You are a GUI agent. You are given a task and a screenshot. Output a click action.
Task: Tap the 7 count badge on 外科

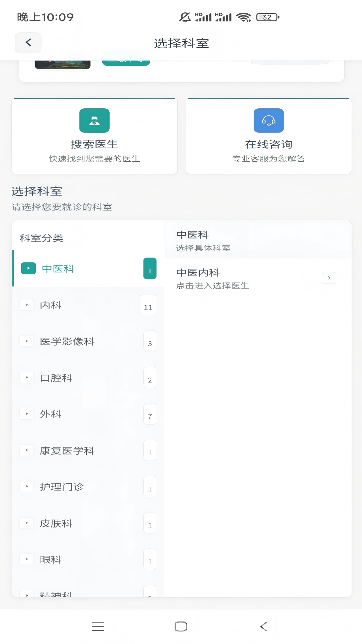pyautogui.click(x=150, y=414)
